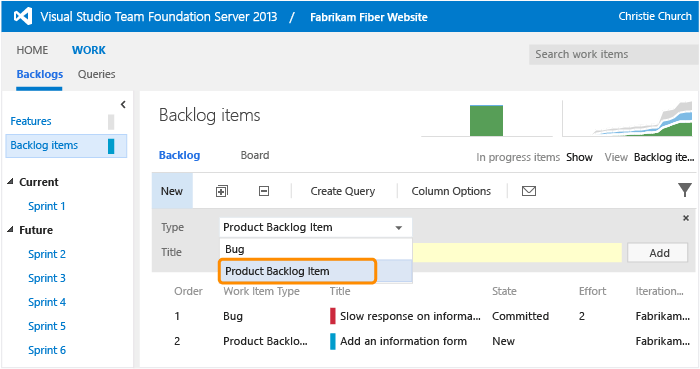Sort by Title column header
Screen dimensions: 700x369
pos(340,291)
